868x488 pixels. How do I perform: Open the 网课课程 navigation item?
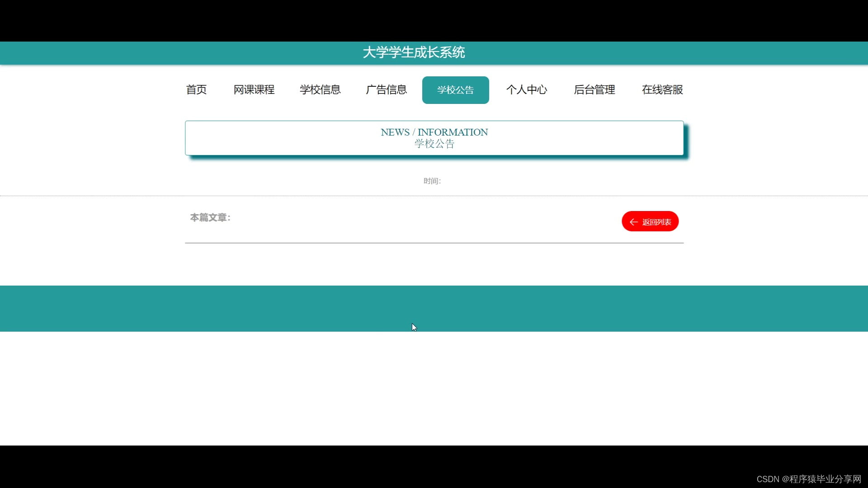pos(254,90)
